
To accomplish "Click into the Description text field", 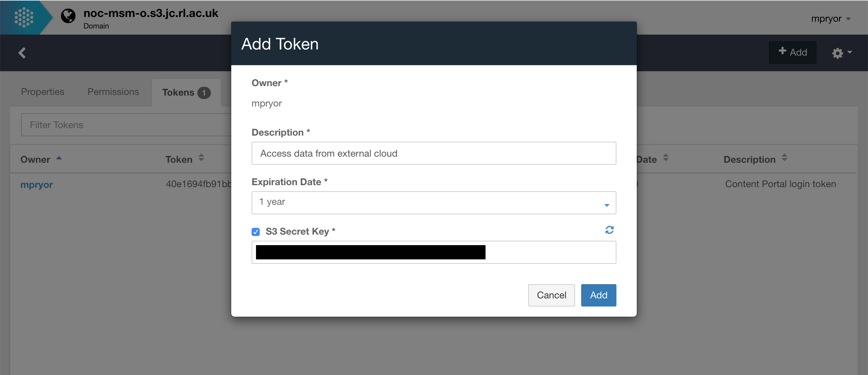I will click(434, 153).
